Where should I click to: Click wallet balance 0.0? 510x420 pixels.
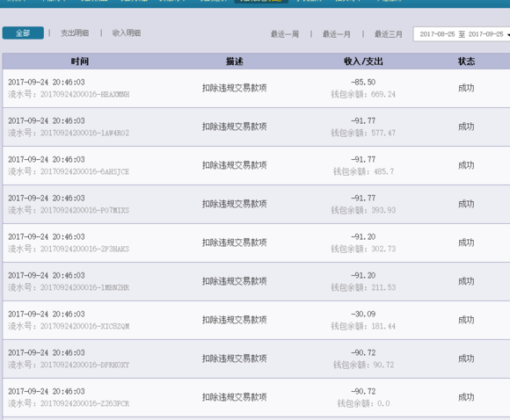[383, 404]
